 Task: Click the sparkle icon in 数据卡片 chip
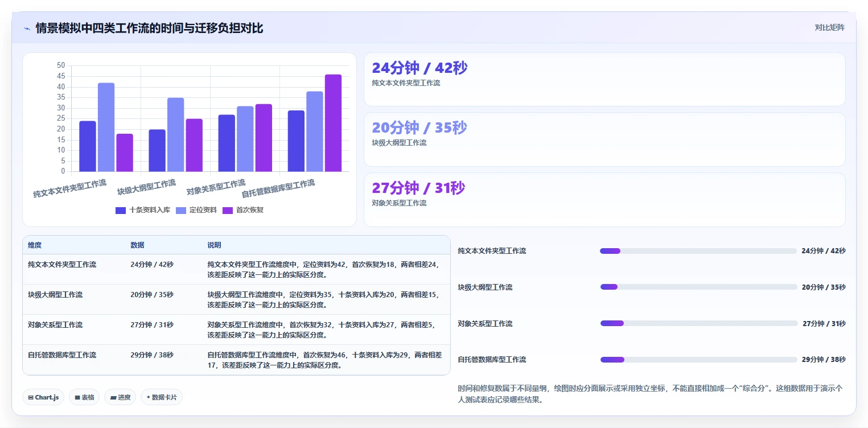pos(149,397)
